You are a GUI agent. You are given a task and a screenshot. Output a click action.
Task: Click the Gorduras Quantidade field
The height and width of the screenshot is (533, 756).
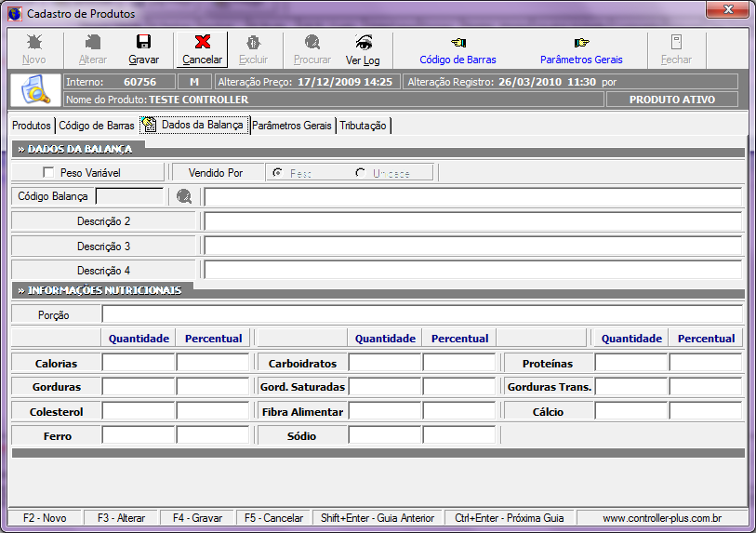(x=139, y=386)
